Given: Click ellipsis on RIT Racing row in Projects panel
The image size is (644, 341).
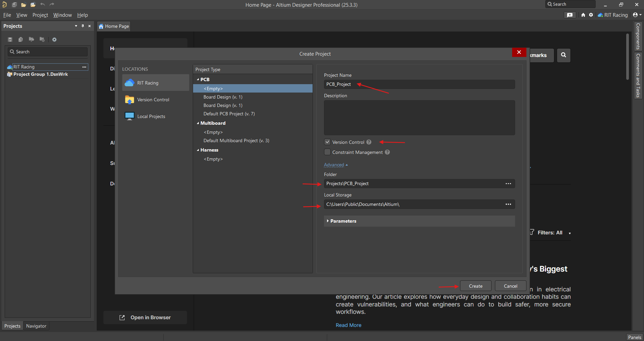Looking at the screenshot, I should (84, 67).
